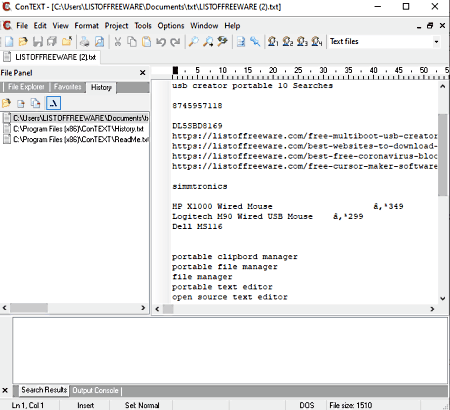This screenshot has width=450, height=410.
Task: Open the Options menu
Action: [171, 26]
